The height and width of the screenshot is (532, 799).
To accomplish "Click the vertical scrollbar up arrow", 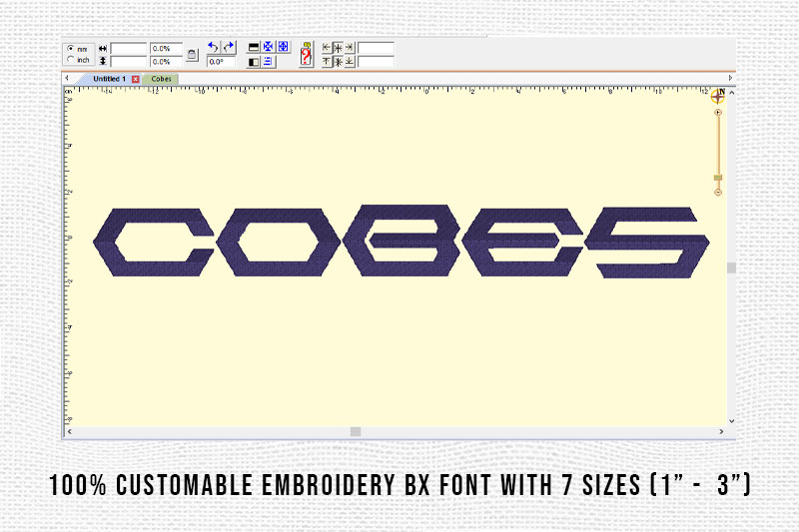I will [x=731, y=93].
